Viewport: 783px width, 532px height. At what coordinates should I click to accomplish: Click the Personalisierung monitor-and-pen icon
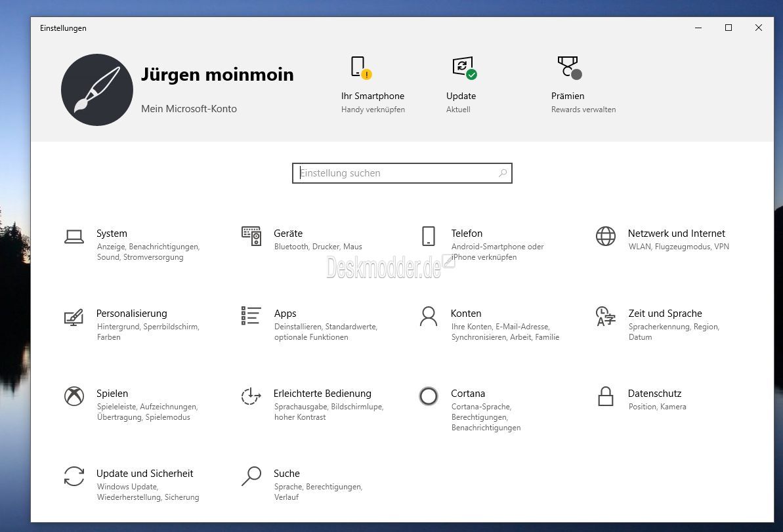74,317
